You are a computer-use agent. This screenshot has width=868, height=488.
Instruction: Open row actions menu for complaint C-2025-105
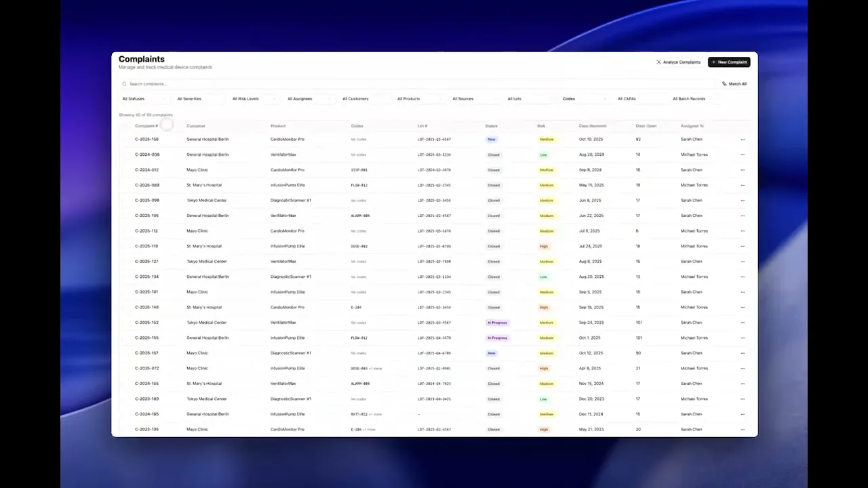(743, 216)
